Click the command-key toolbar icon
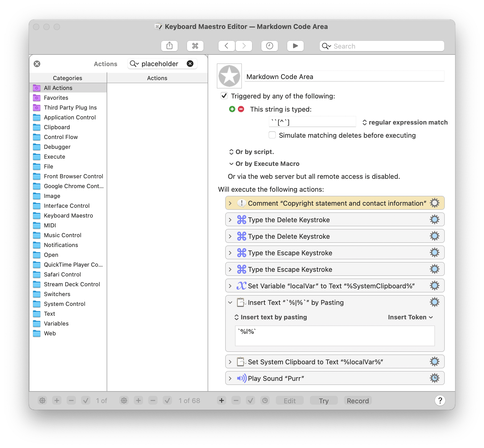This screenshot has height=448, width=484. 195,46
